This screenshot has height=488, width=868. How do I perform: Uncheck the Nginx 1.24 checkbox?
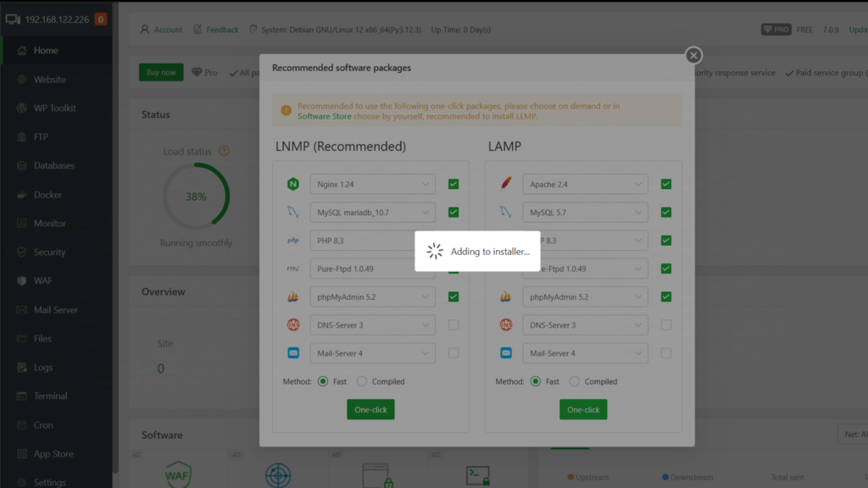453,184
